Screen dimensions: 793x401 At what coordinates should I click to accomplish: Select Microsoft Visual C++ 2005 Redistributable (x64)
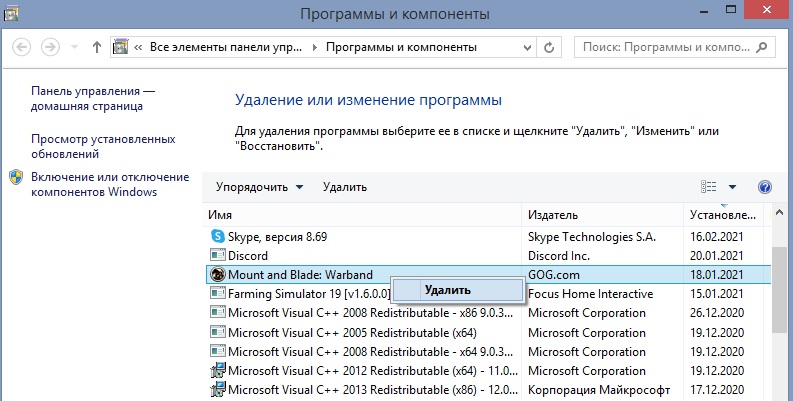click(x=352, y=333)
